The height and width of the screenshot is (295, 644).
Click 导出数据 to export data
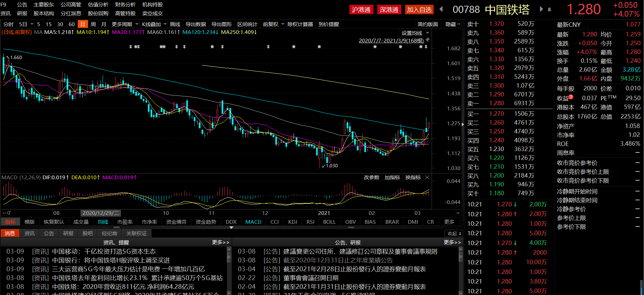[196, 24]
